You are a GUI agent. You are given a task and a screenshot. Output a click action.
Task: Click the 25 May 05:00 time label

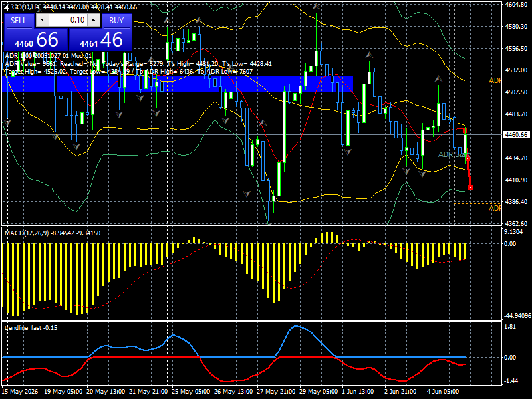pos(191,392)
